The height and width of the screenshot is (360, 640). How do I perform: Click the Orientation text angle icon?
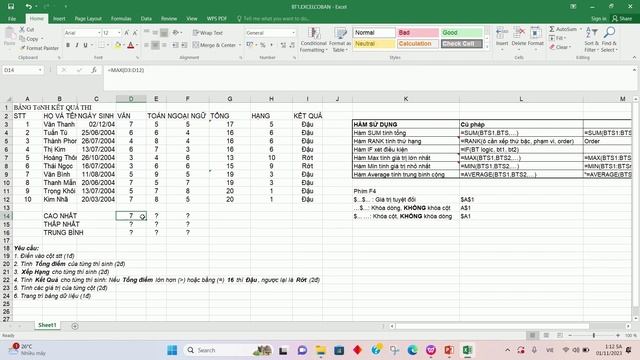[x=176, y=33]
